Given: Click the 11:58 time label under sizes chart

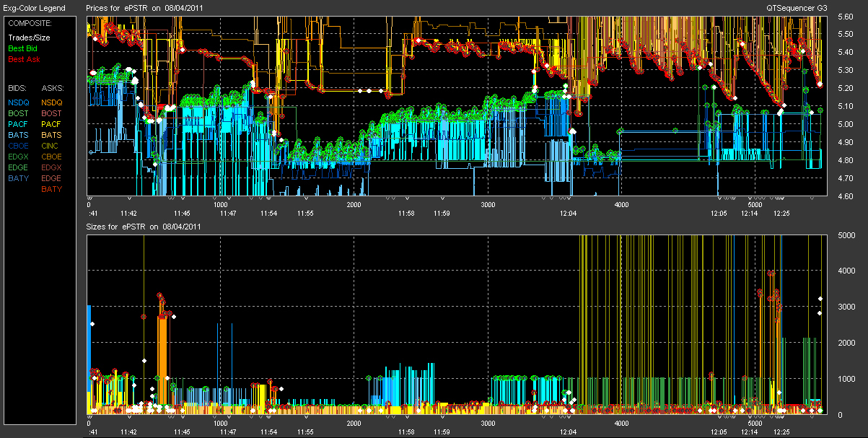Looking at the screenshot, I should click(406, 431).
